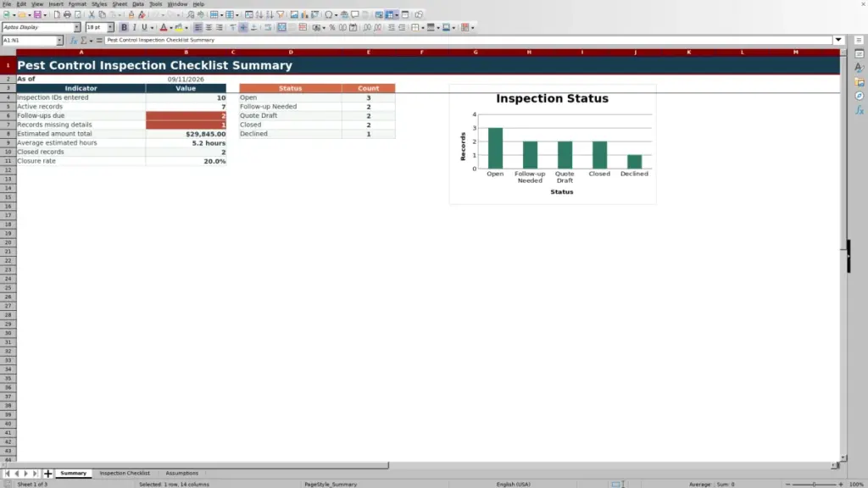Image resolution: width=868 pixels, height=488 pixels.
Task: Click the Format as Percent icon
Action: (332, 27)
